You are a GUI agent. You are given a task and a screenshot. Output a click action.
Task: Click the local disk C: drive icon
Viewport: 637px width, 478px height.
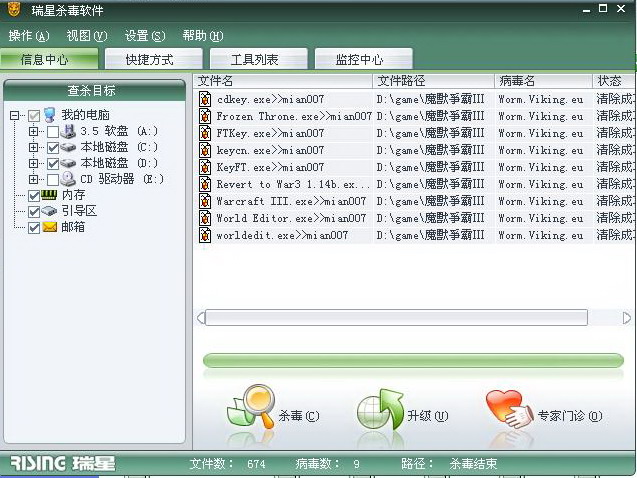68,147
